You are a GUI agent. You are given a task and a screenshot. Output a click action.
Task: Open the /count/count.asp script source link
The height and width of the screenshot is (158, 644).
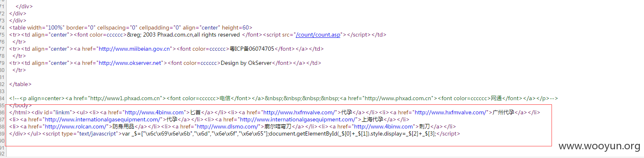point(318,35)
